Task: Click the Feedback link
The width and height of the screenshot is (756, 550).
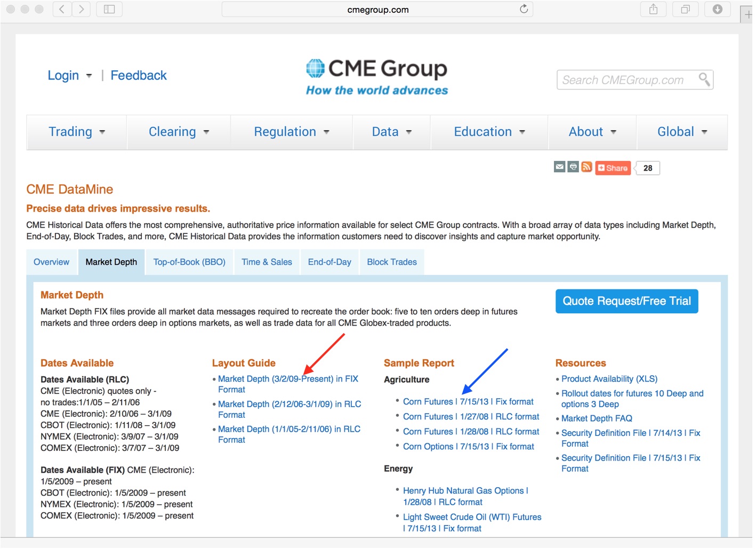Action: (x=139, y=76)
